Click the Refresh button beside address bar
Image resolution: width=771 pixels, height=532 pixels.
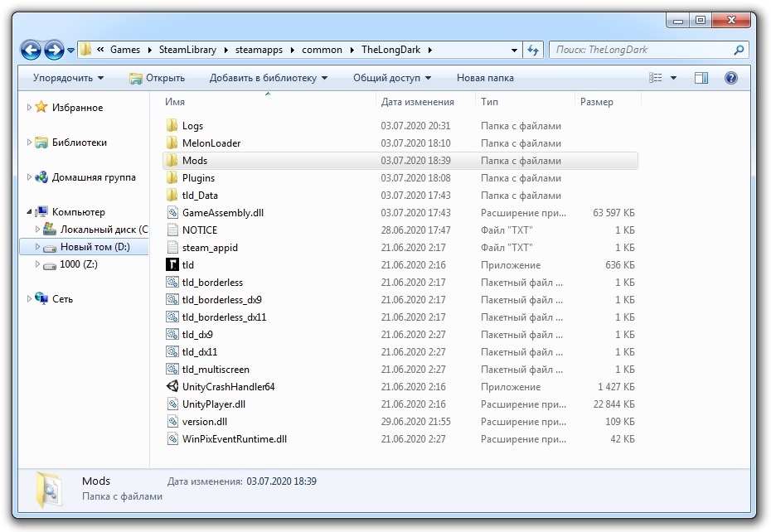[x=533, y=50]
